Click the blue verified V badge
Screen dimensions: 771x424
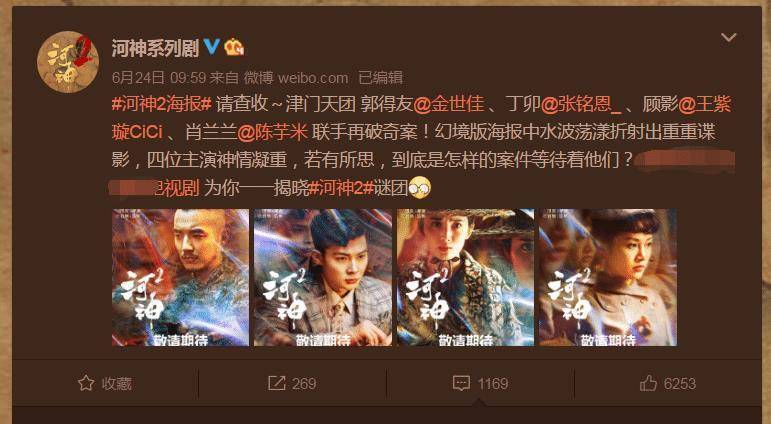[x=212, y=47]
